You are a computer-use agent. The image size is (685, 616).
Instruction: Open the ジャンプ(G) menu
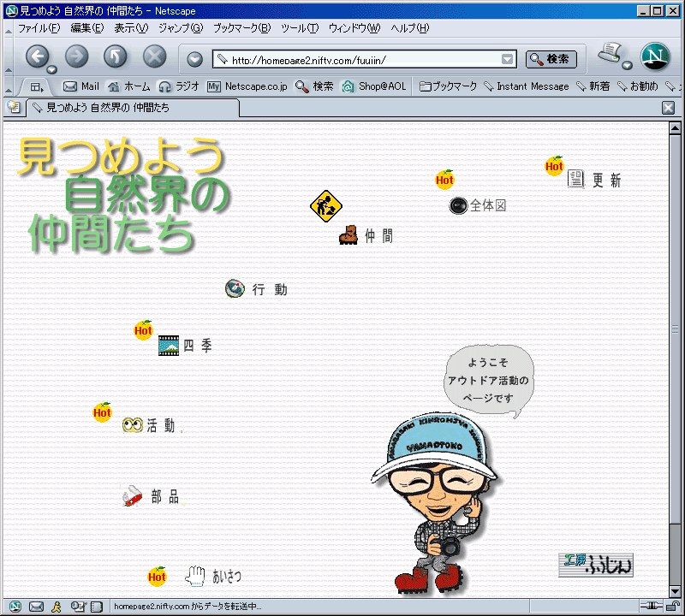[181, 28]
